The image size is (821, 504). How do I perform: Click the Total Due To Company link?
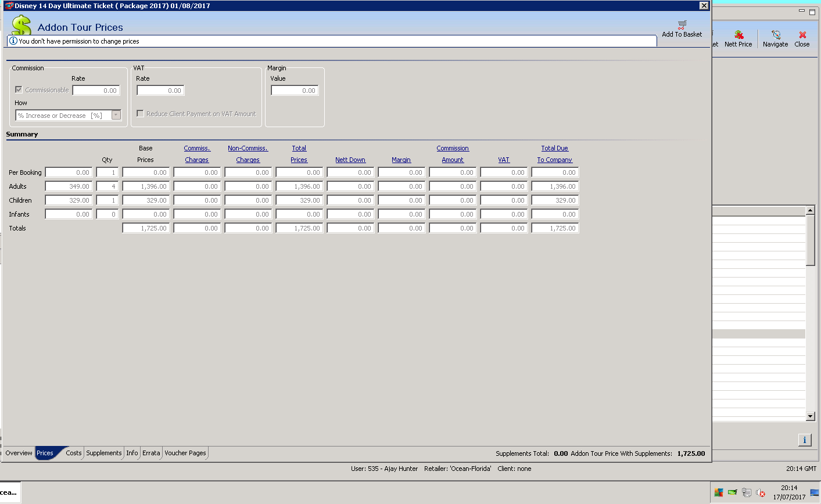[x=555, y=154]
